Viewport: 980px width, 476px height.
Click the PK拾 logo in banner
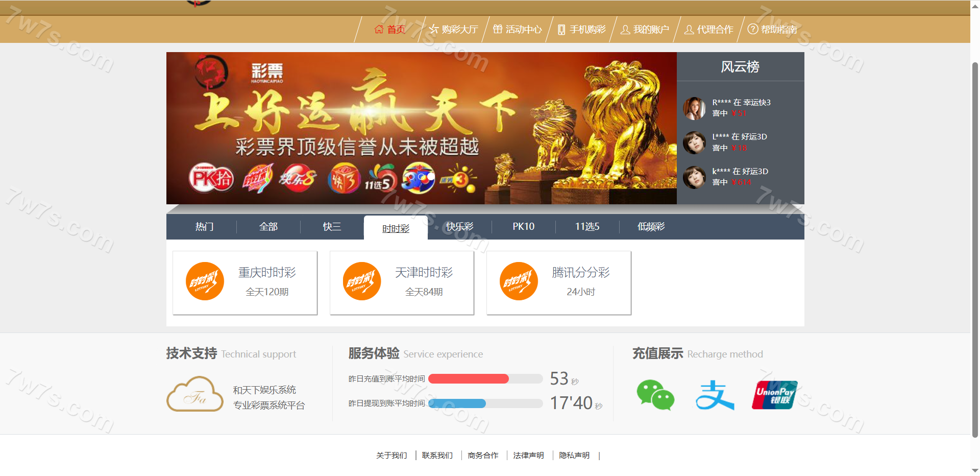(211, 178)
